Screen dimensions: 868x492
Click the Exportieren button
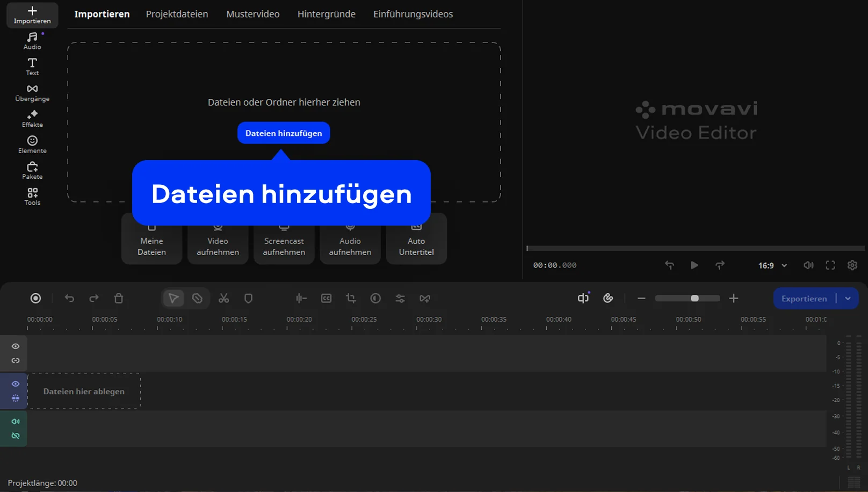[804, 299]
